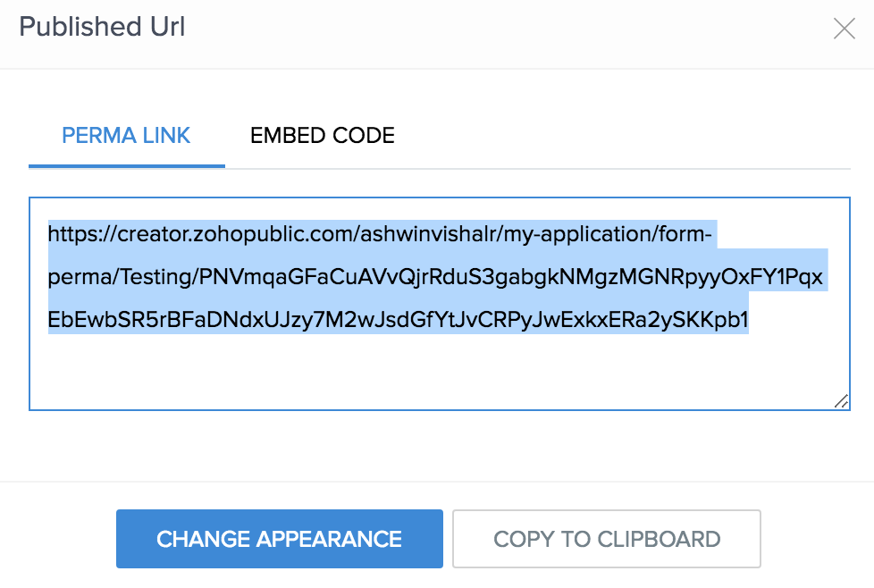Click the textarea resize grip handle
The image size is (874, 588).
841,402
